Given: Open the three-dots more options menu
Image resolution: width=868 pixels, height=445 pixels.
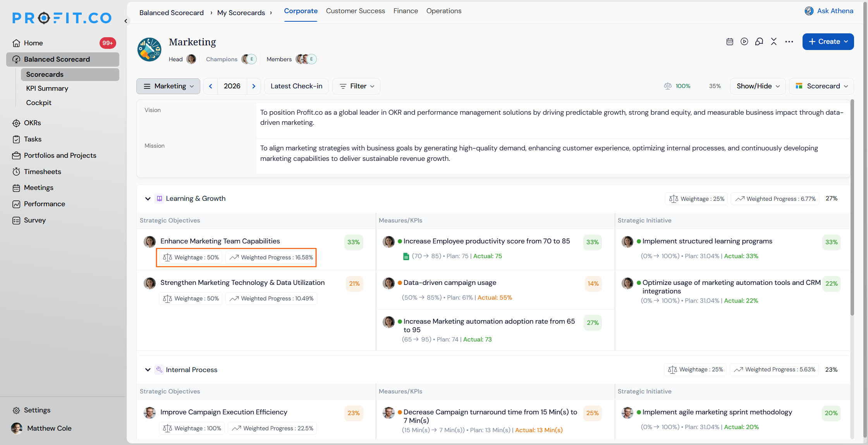Looking at the screenshot, I should (x=789, y=41).
